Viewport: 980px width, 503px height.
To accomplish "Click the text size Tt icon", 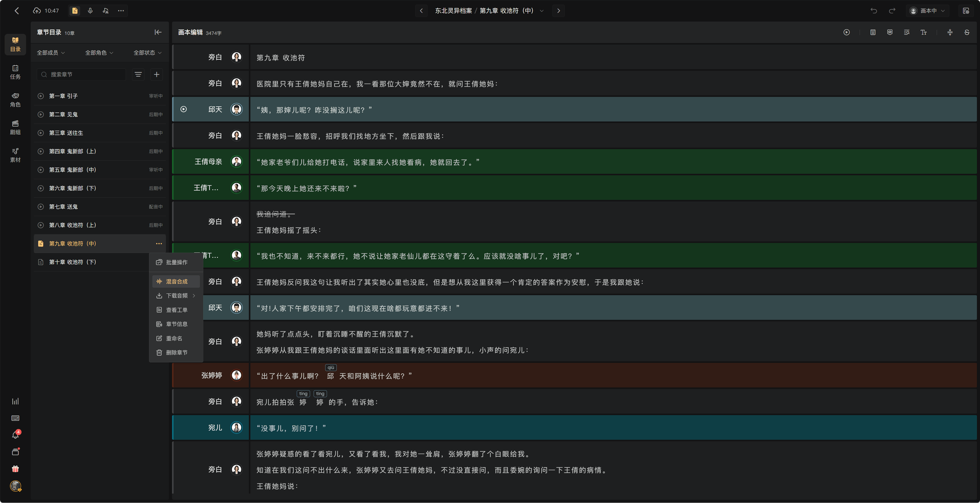I will pyautogui.click(x=923, y=32).
